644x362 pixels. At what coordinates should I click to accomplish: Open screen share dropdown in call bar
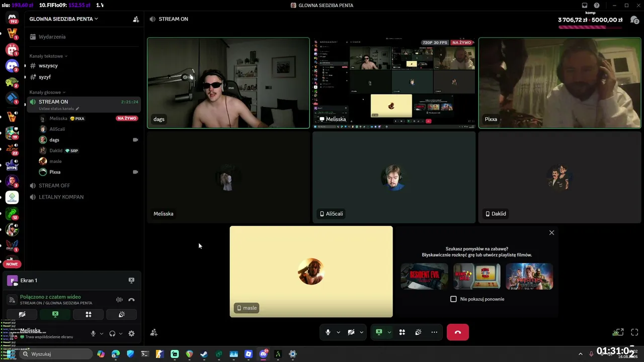[389, 332]
